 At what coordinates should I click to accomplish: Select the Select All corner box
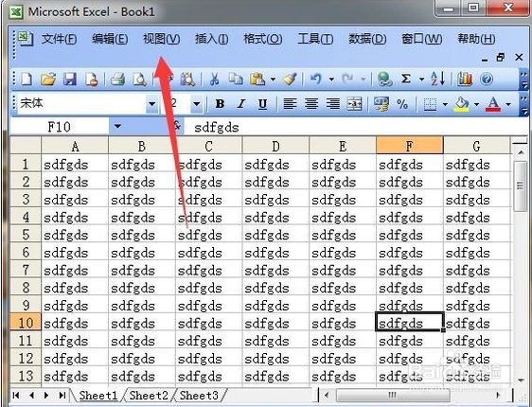click(26, 146)
